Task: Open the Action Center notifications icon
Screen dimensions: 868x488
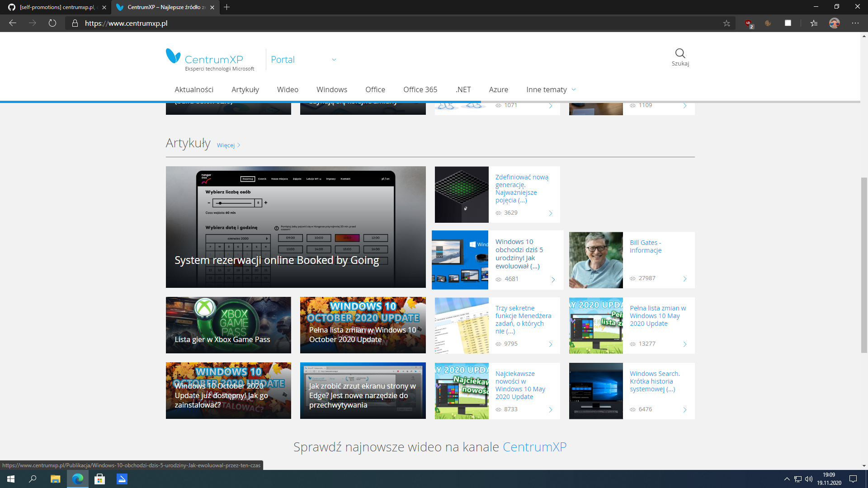Action: point(853,479)
